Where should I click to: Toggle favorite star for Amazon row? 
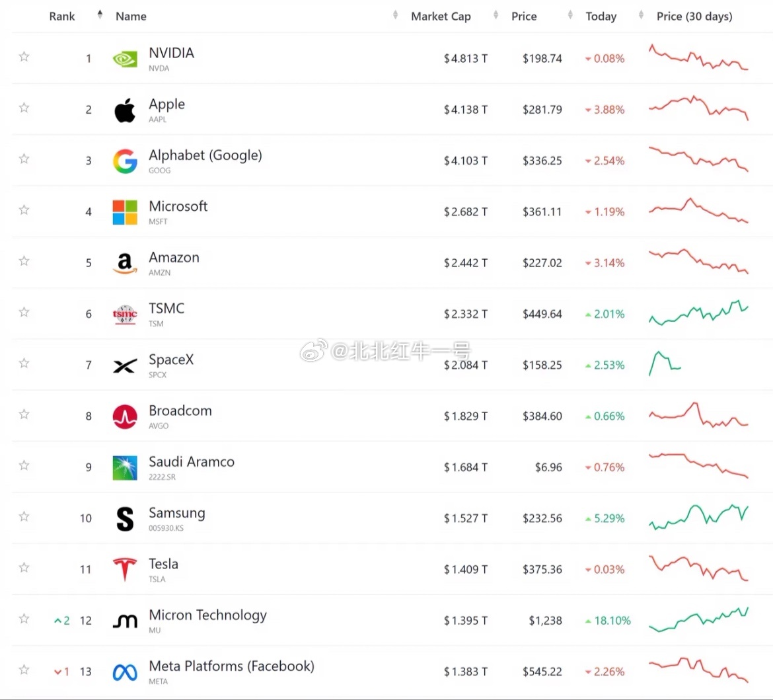click(x=24, y=261)
